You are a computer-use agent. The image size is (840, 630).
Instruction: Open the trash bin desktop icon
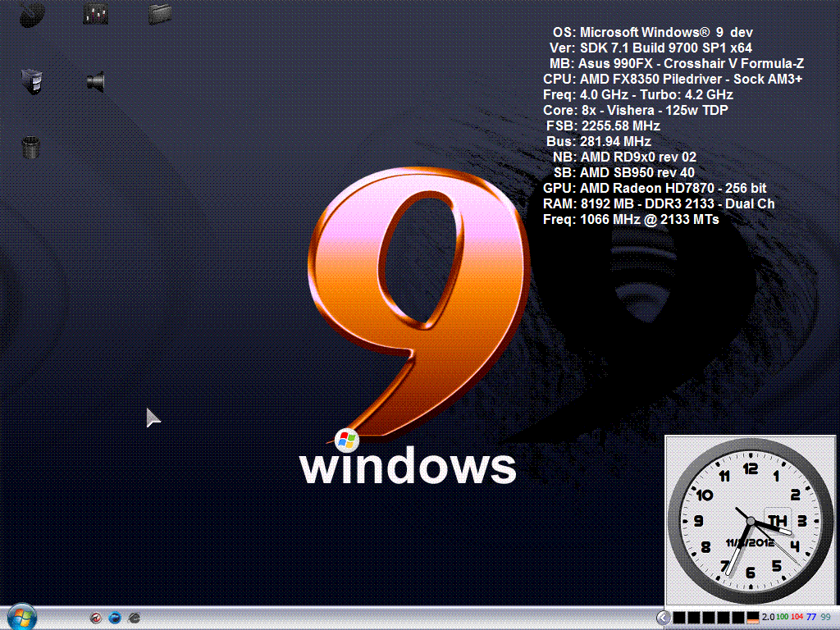click(30, 147)
